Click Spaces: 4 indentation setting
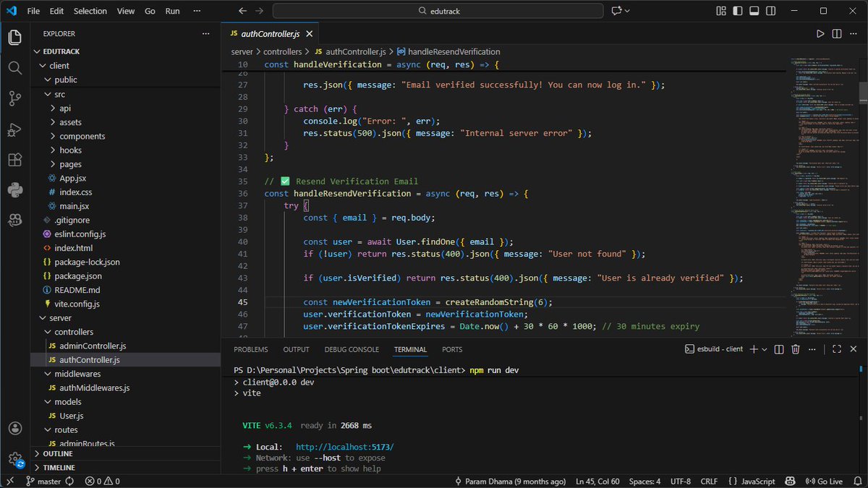Screen dimensions: 868x488 coord(644,481)
